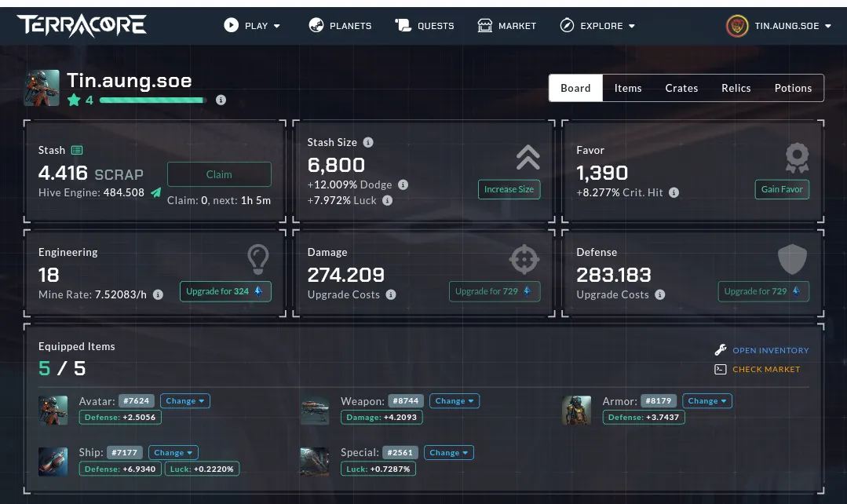Click the info icon next to Crit. Hit
847x504 pixels.
[x=674, y=192]
